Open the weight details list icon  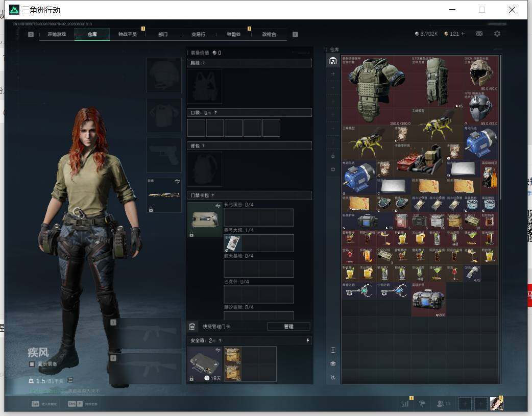tap(70, 380)
